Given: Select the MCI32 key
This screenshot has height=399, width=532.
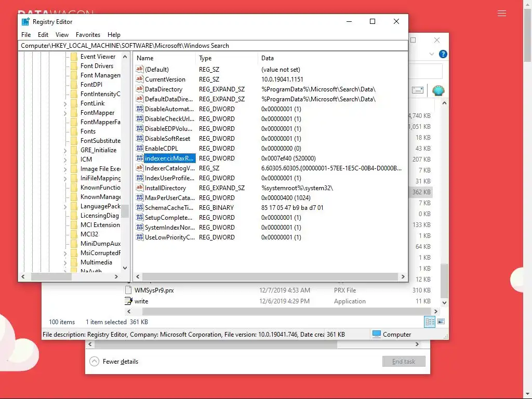Looking at the screenshot, I should pos(89,234).
